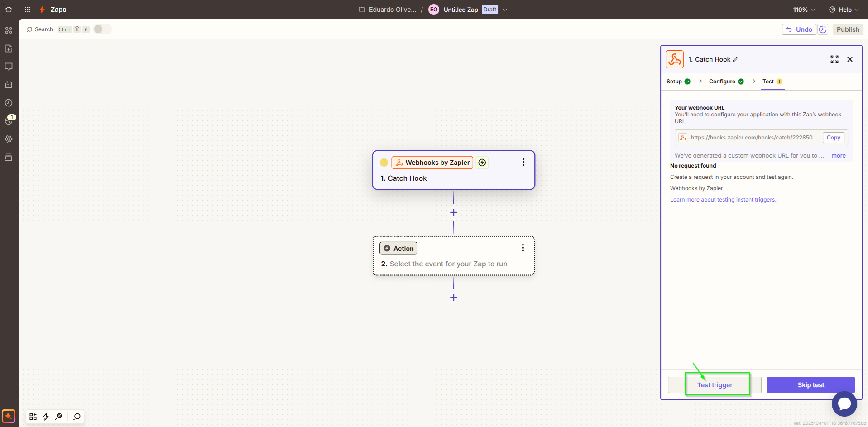The width and height of the screenshot is (868, 427).
Task: Click the Untitled Zap title
Action: click(460, 10)
